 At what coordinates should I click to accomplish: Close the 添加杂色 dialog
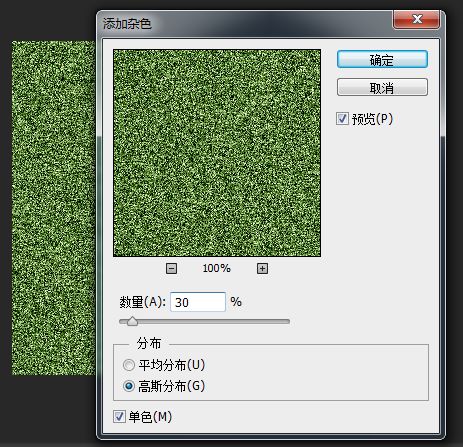417,19
